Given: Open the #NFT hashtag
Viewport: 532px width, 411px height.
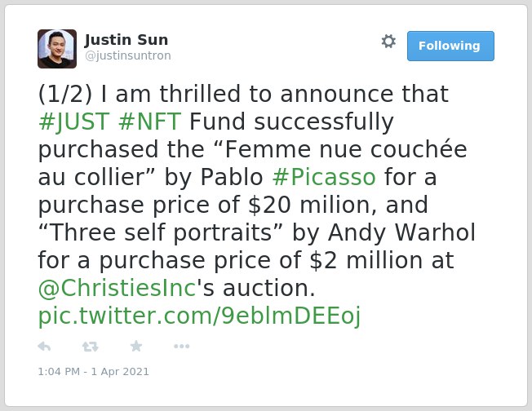Looking at the screenshot, I should pos(149,122).
